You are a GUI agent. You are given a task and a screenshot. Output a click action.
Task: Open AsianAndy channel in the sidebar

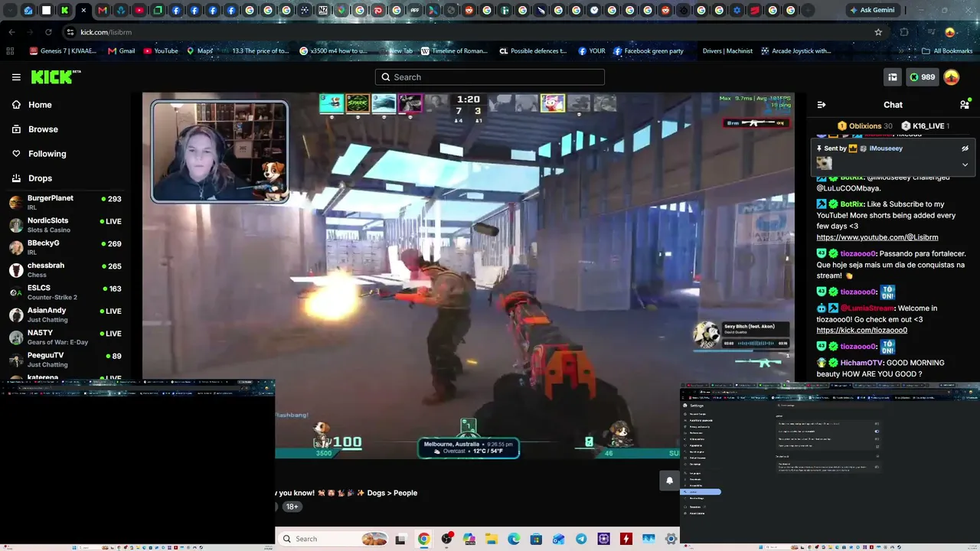[x=65, y=315]
